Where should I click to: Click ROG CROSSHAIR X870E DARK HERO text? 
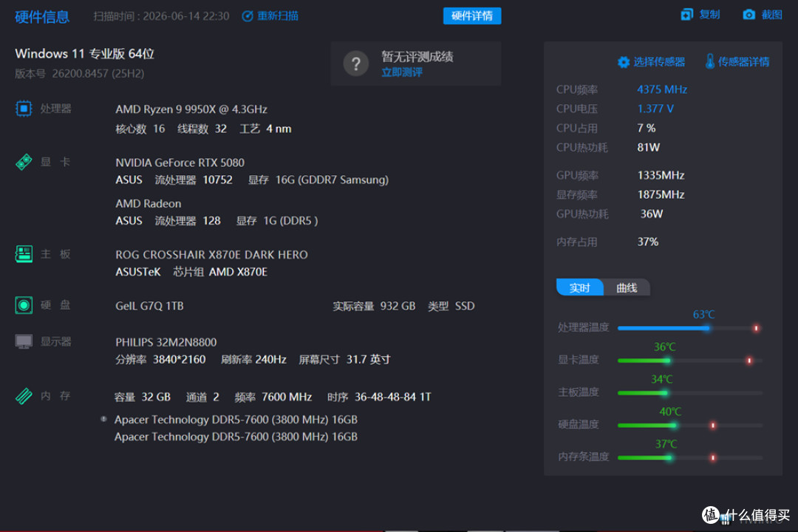[211, 254]
